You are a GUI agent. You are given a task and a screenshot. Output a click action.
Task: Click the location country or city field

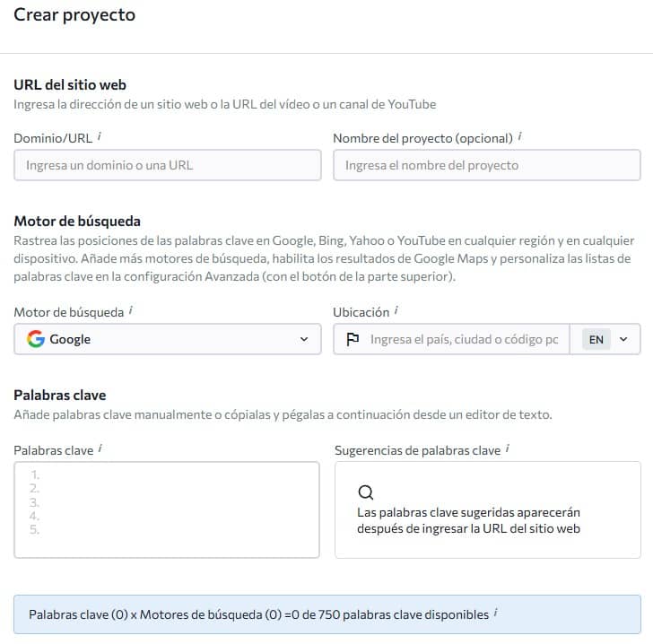click(464, 340)
